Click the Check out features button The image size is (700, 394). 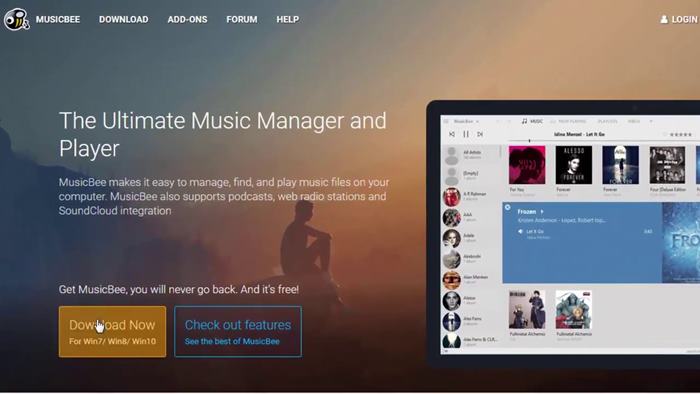pos(238,332)
